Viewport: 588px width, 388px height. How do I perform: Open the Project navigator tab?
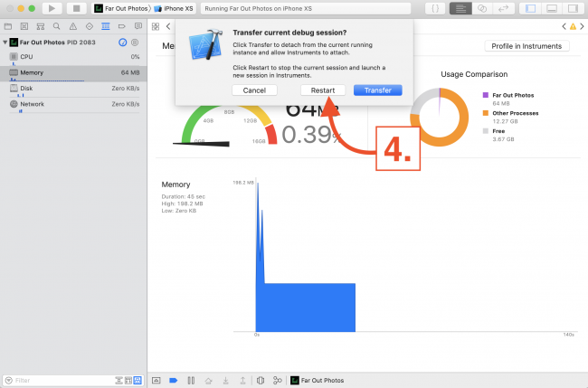(8, 26)
